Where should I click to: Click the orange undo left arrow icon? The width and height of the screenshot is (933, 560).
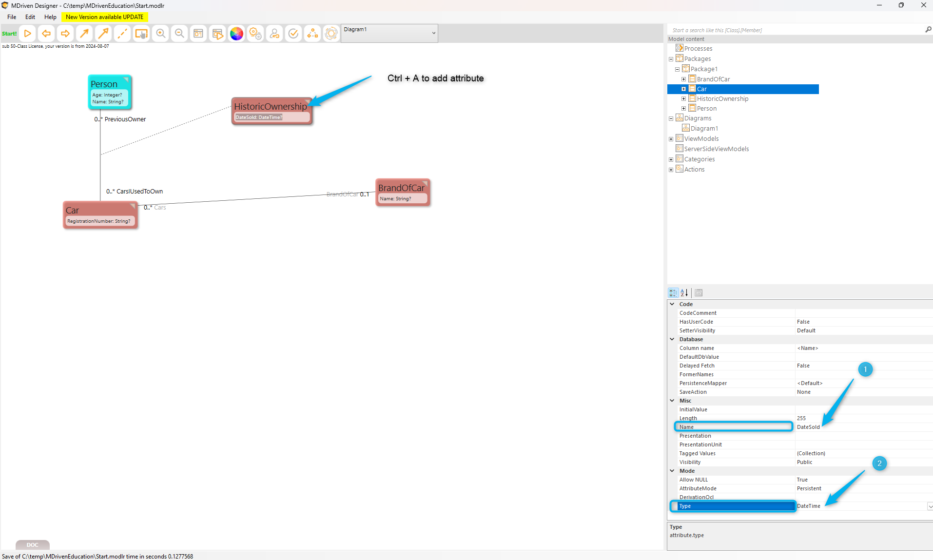coord(46,34)
